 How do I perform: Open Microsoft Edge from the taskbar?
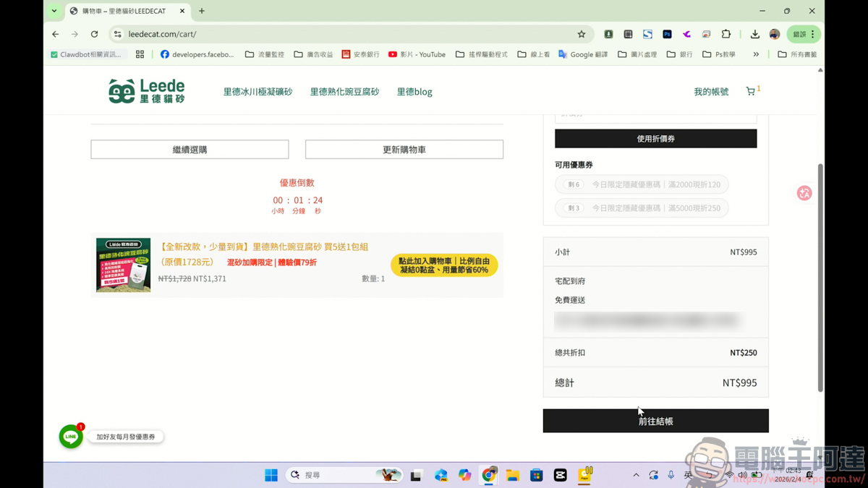pyautogui.click(x=440, y=475)
